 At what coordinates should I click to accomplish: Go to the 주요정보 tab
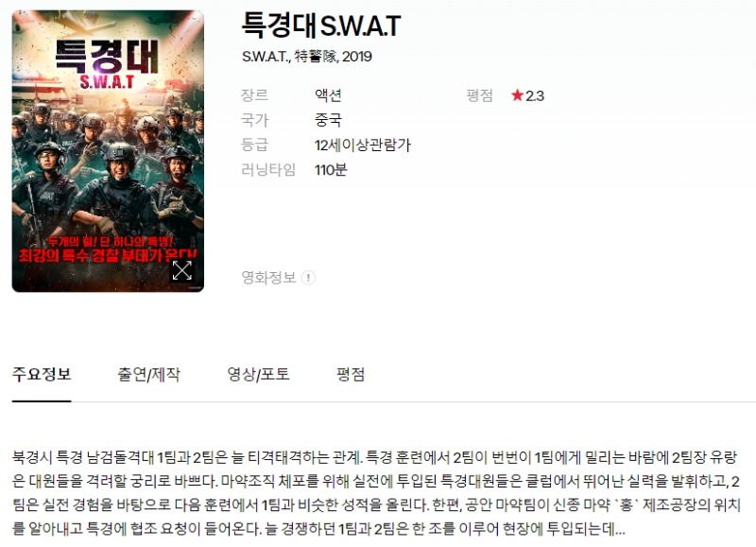click(x=42, y=374)
